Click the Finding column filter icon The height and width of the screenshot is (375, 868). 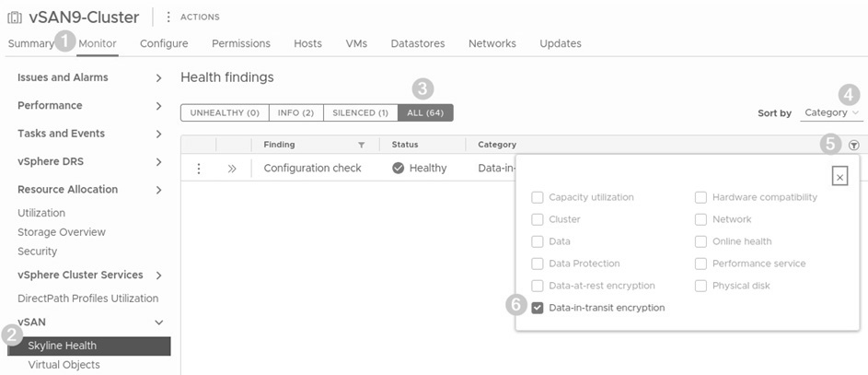(362, 146)
